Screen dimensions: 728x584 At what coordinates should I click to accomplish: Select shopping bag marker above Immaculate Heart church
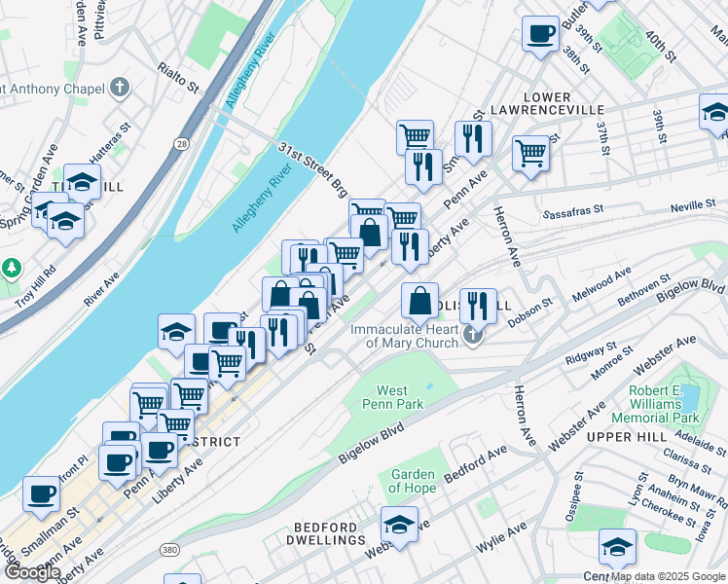419,302
